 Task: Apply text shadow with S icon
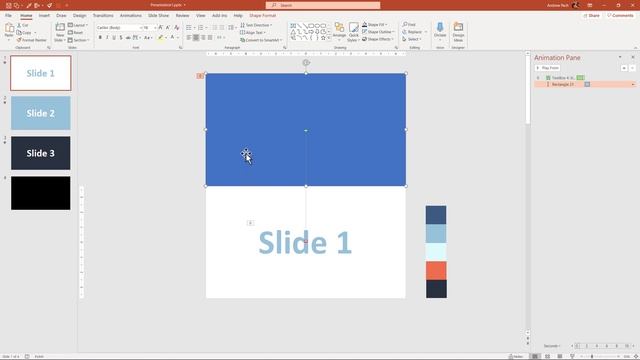point(121,38)
